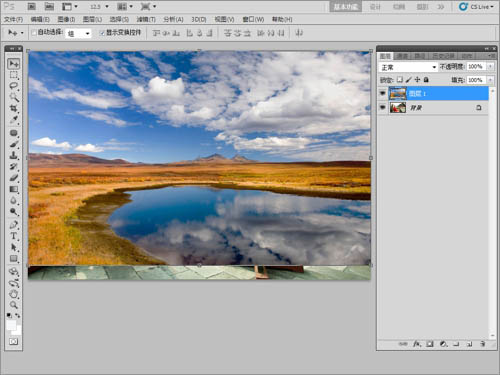Select the 基本功能 workspace button
Viewport: 500px width, 375px height.
(346, 7)
